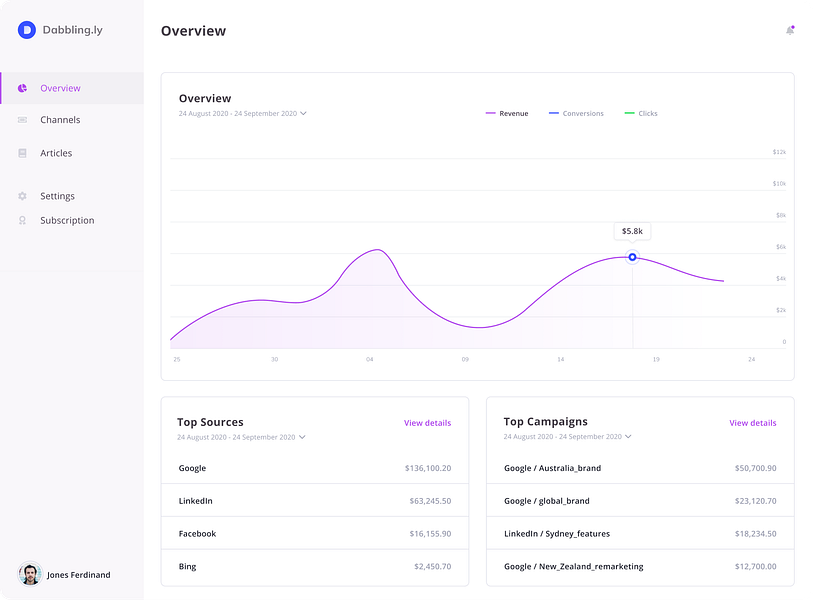Click Jones Ferdinand's profile avatar
The image size is (813, 600).
tap(30, 574)
